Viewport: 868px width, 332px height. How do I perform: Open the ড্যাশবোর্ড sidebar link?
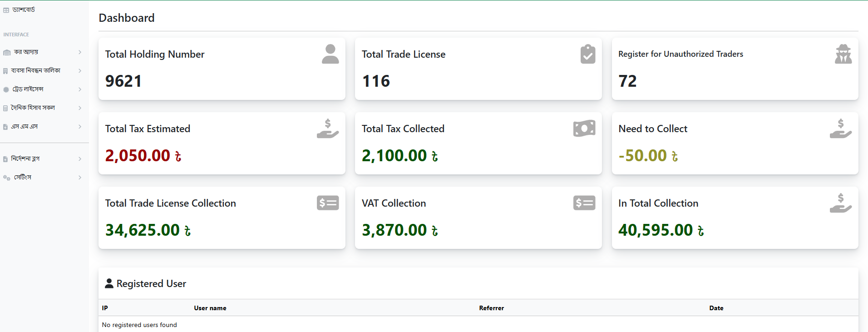[x=23, y=9]
